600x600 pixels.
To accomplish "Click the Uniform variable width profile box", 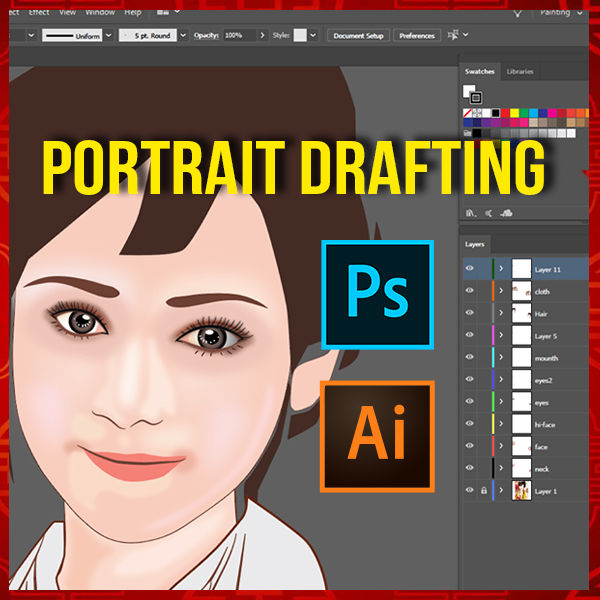I will click(x=72, y=36).
